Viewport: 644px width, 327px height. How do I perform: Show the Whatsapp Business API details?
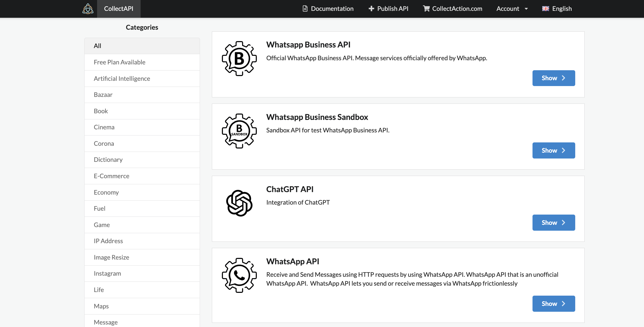(x=554, y=78)
